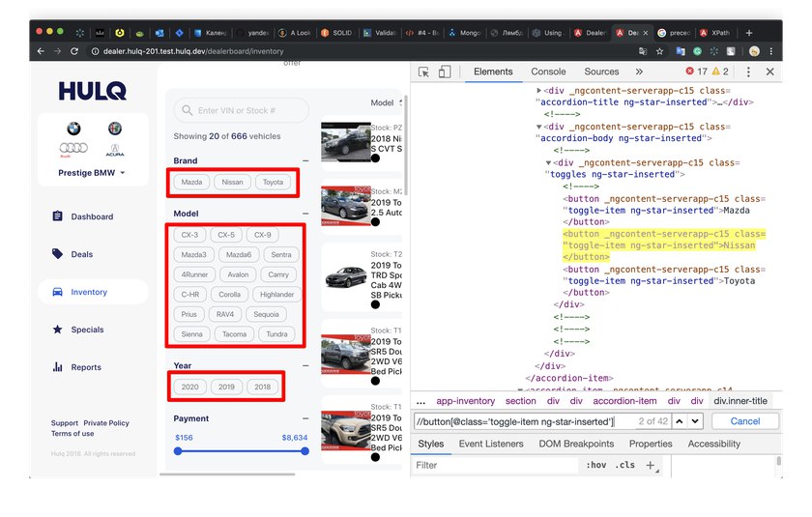This screenshot has width=812, height=517.
Task: Open Inventory in sidebar
Action: click(x=93, y=292)
